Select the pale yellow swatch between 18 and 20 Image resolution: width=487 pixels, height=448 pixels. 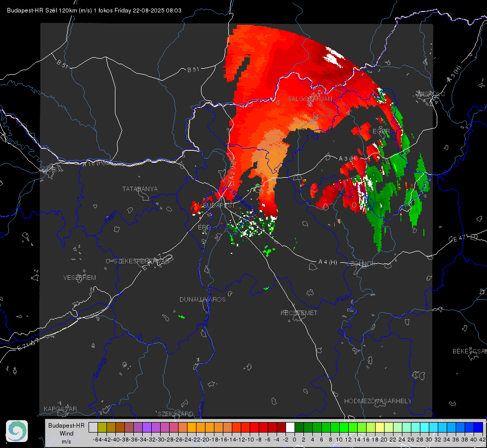pyautogui.click(x=380, y=427)
